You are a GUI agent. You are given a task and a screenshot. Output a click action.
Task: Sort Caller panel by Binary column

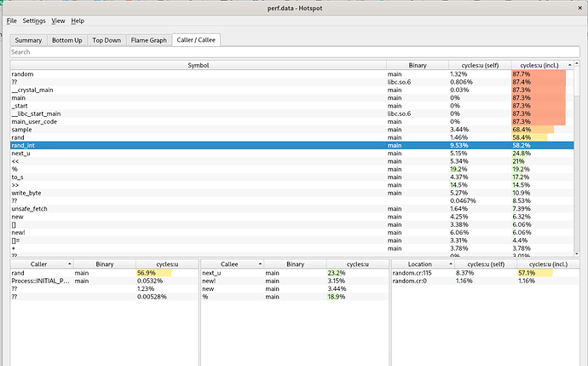[105, 264]
